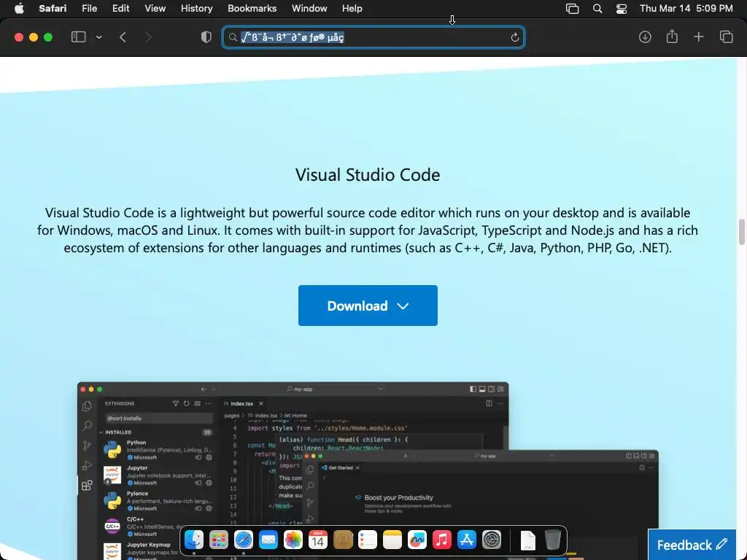
Task: Open the Bookmarks menu
Action: click(x=252, y=9)
